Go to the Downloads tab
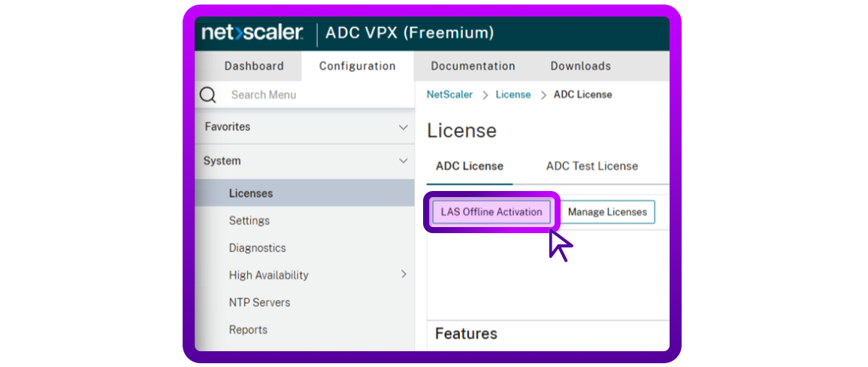Viewport: 868px width, 367px height. (x=580, y=66)
